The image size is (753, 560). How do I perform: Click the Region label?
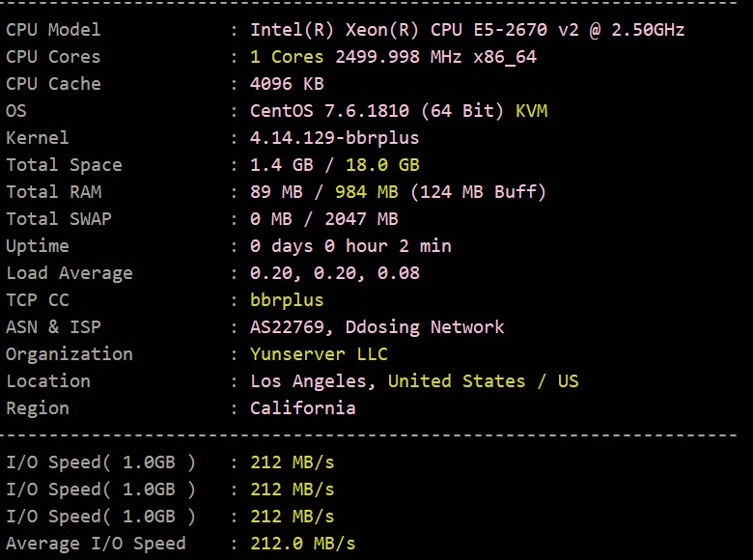pyautogui.click(x=38, y=408)
